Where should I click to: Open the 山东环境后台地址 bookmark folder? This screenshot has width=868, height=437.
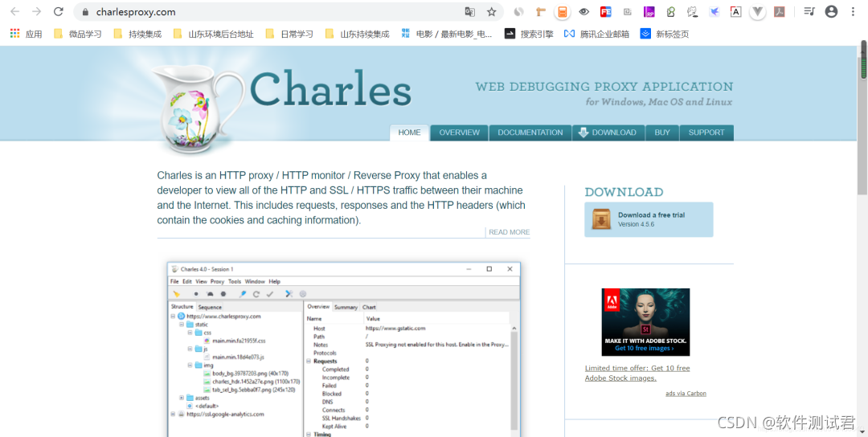[213, 34]
